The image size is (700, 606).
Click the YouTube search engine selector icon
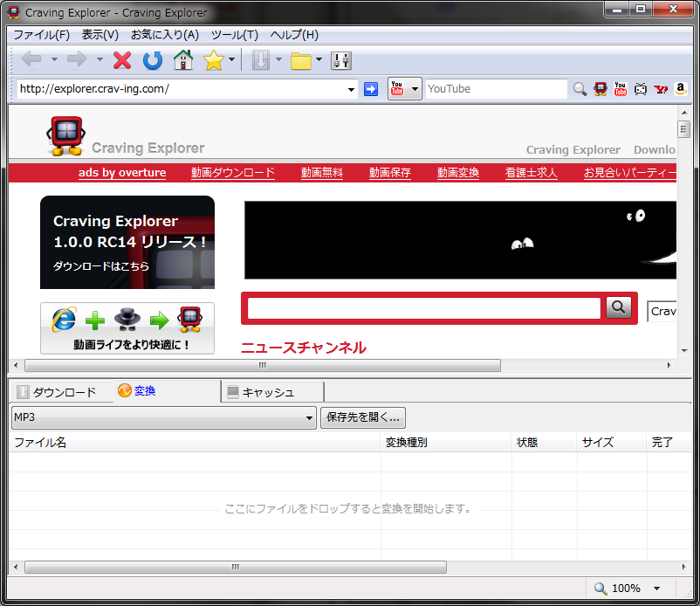397,88
